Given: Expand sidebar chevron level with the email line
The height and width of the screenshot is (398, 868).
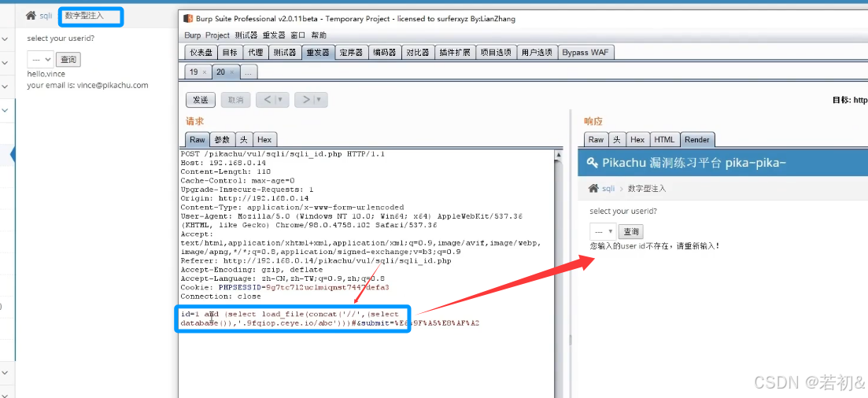Looking at the screenshot, I should point(5,87).
